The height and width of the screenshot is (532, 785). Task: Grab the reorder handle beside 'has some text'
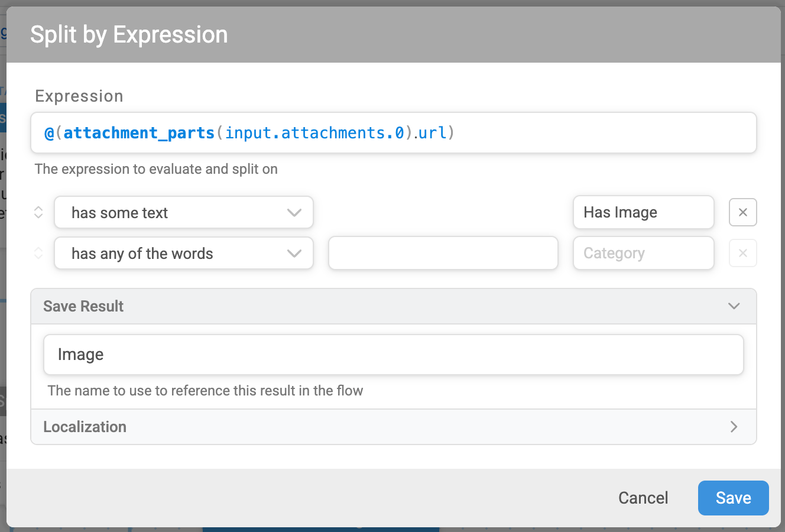tap(38, 212)
